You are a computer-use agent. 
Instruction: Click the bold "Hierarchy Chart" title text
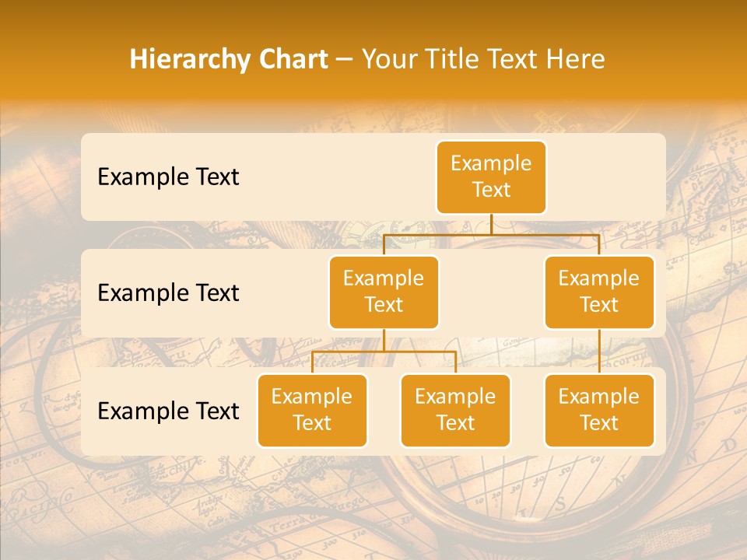pos(229,59)
